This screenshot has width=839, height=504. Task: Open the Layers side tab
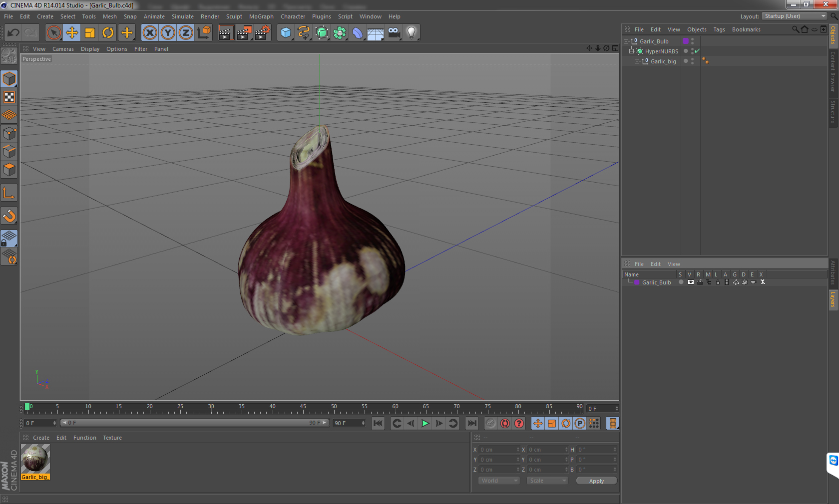[833, 300]
